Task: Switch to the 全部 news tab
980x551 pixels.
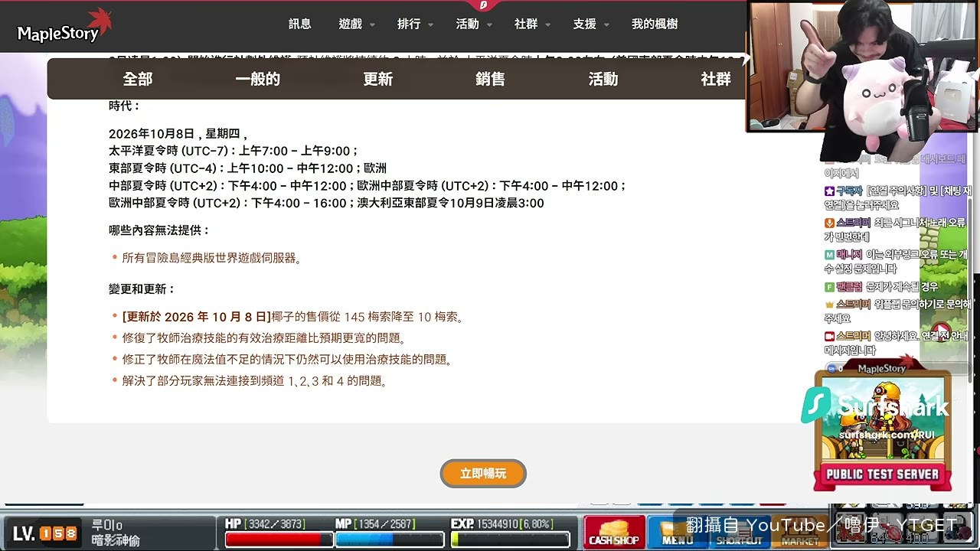Action: 138,79
